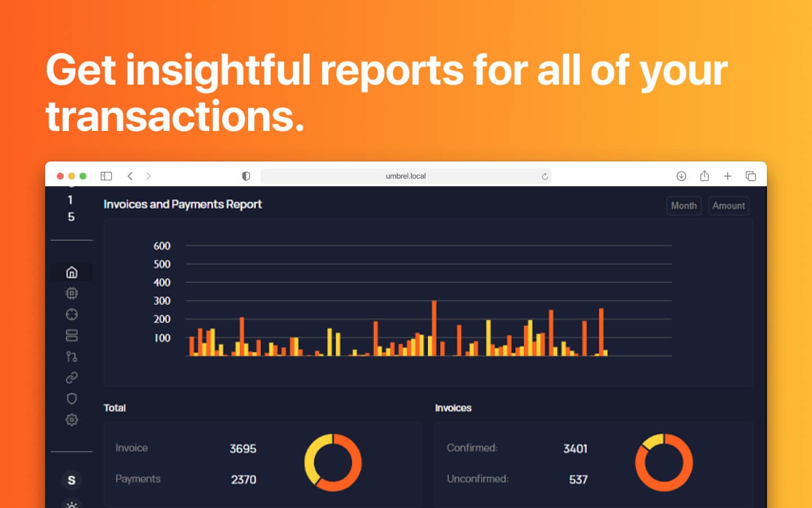Click the crosshair target icon in sidebar
The height and width of the screenshot is (508, 812).
click(72, 314)
